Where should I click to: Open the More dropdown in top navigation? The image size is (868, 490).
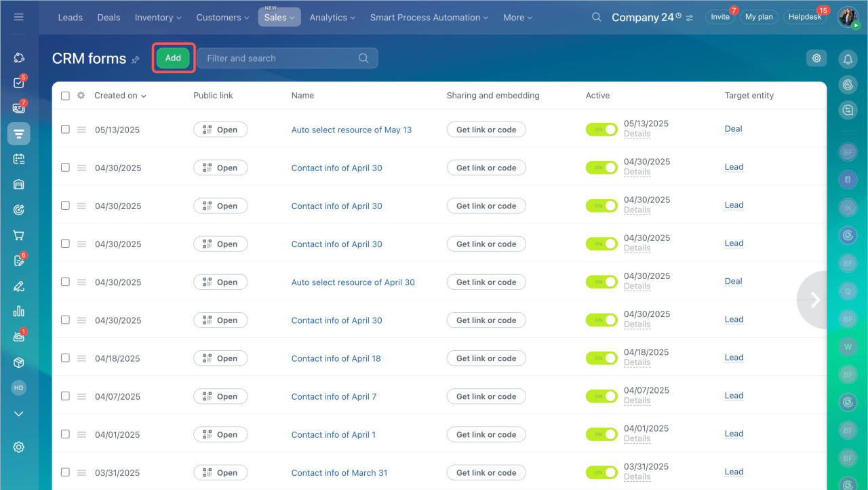[517, 18]
